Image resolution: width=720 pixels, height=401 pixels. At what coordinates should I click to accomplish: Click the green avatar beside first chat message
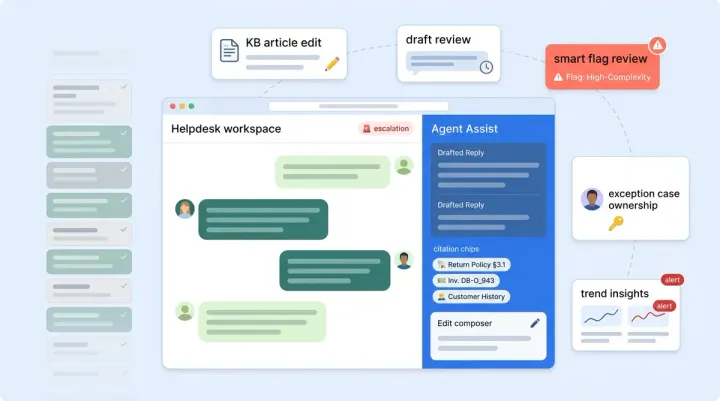tap(404, 166)
